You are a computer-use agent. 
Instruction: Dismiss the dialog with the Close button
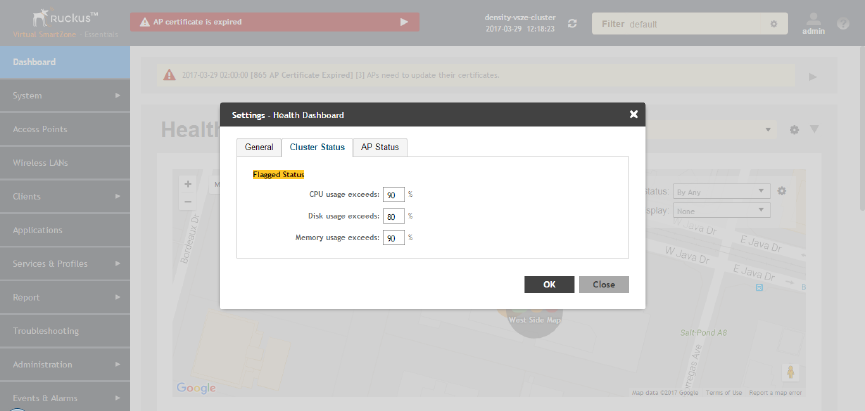tap(604, 285)
